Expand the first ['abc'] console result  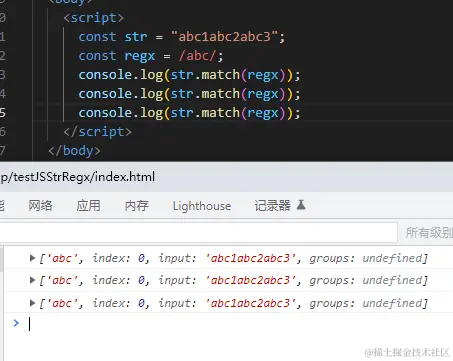(32, 258)
